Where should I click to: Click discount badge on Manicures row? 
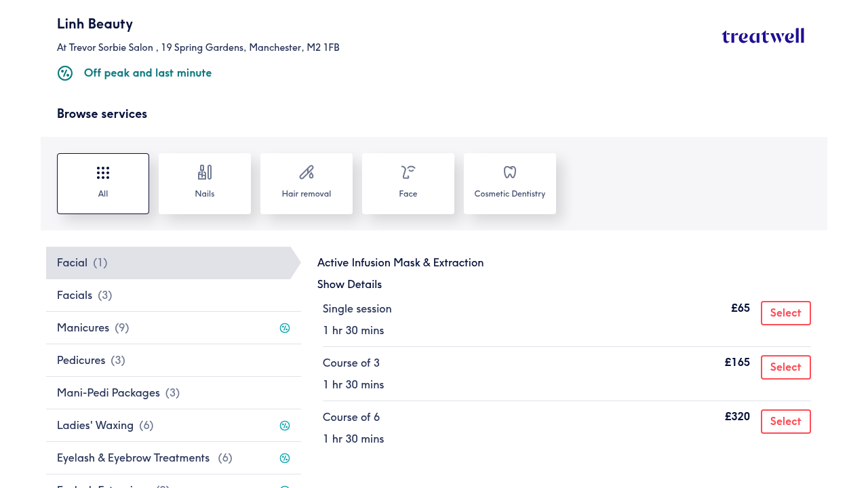click(x=285, y=328)
